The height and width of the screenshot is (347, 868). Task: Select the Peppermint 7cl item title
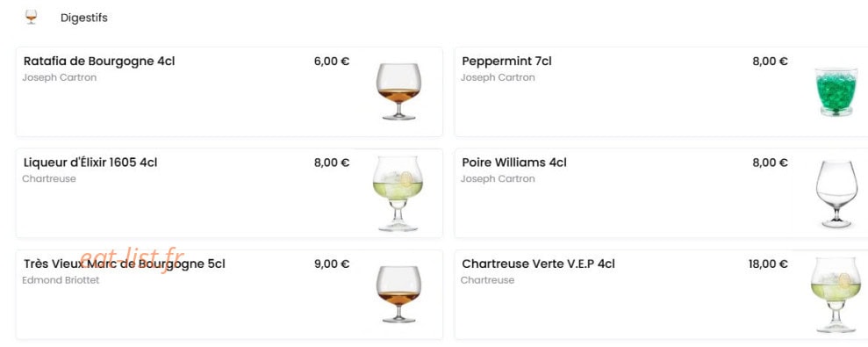point(506,61)
